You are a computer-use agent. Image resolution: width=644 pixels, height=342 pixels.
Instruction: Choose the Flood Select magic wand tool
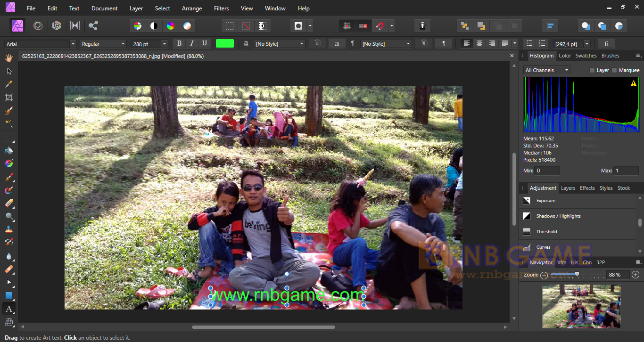pos(9,124)
